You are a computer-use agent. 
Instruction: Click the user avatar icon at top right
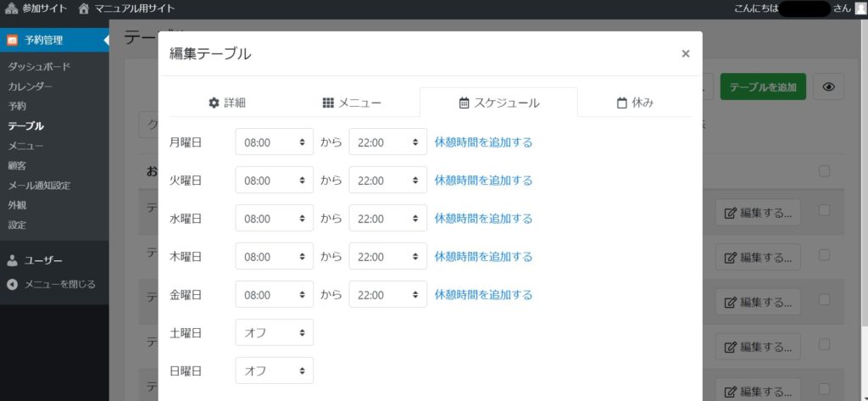pyautogui.click(x=860, y=8)
